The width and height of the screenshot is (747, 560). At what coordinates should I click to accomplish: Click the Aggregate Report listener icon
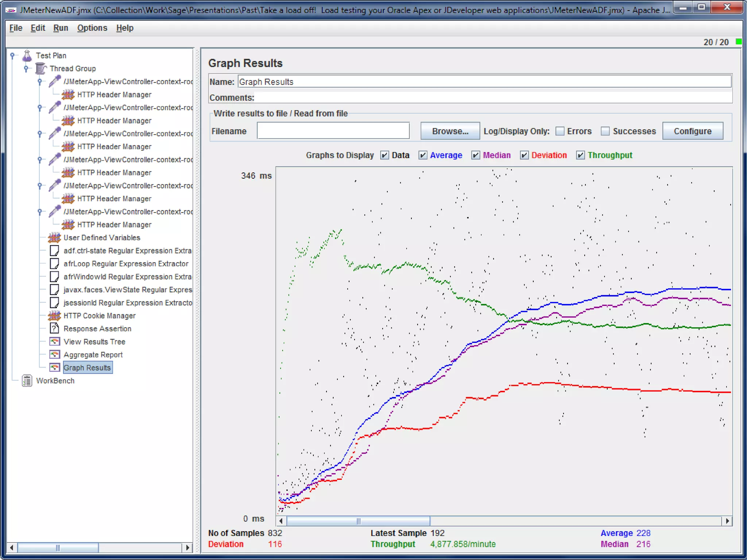[54, 355]
